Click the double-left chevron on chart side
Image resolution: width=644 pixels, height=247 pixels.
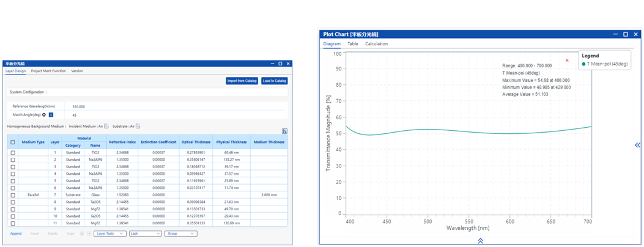[637, 145]
